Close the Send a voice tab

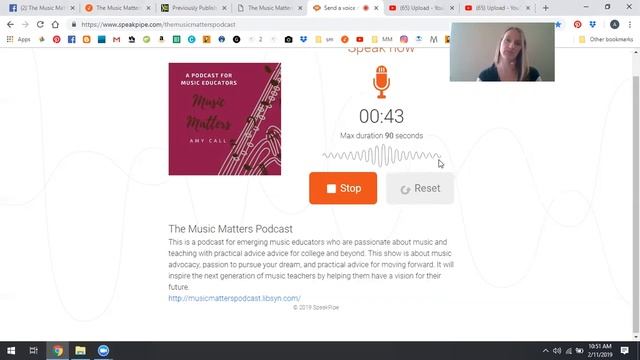(x=376, y=8)
